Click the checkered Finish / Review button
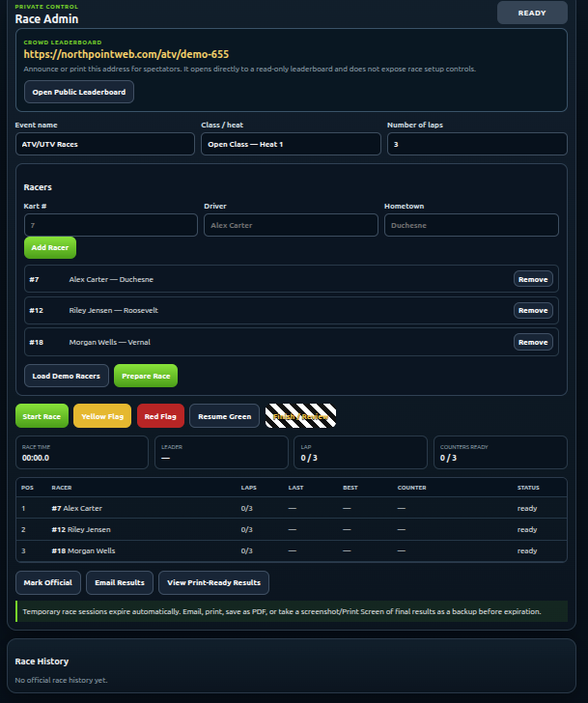Viewport: 588px width, 703px height. (x=300, y=416)
